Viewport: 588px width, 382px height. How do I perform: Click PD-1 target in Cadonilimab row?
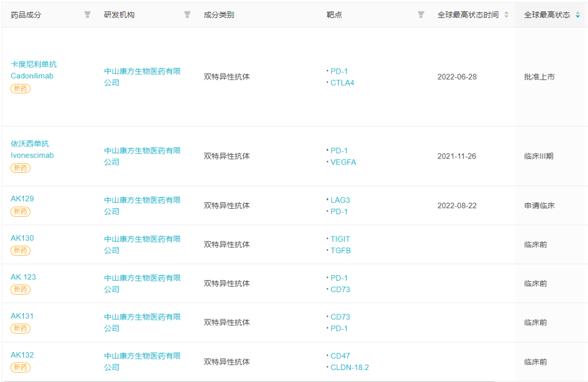tap(339, 71)
